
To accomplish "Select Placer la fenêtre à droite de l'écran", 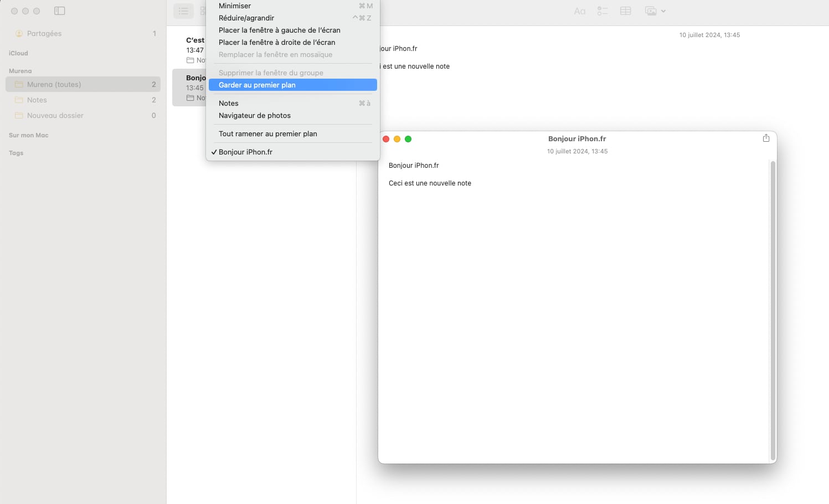I will click(x=293, y=42).
